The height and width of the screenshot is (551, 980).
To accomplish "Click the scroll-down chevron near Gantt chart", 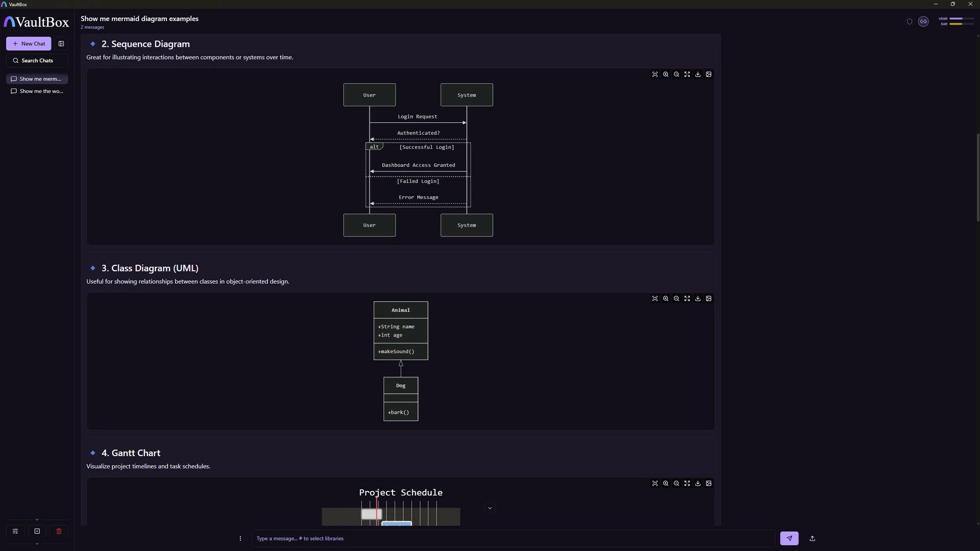I will pyautogui.click(x=489, y=508).
